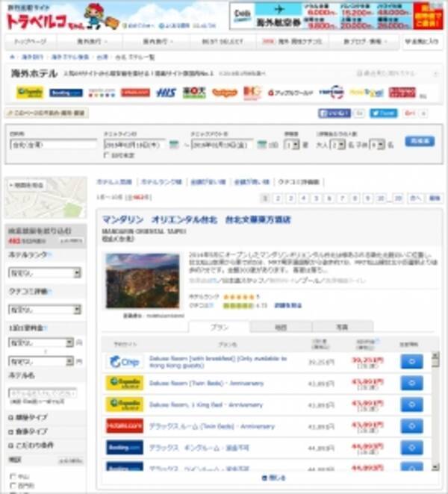Switch to the map tab (地図)
The height and width of the screenshot is (494, 448).
[x=281, y=327]
